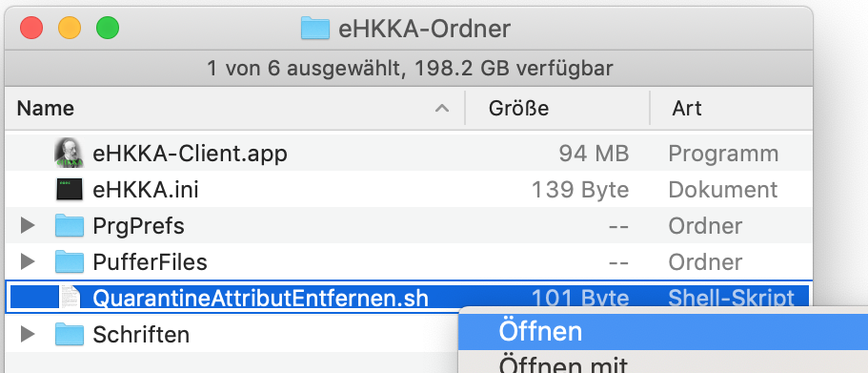Click the QuarantineAttributEntfernen.sh script file icon

click(70, 299)
